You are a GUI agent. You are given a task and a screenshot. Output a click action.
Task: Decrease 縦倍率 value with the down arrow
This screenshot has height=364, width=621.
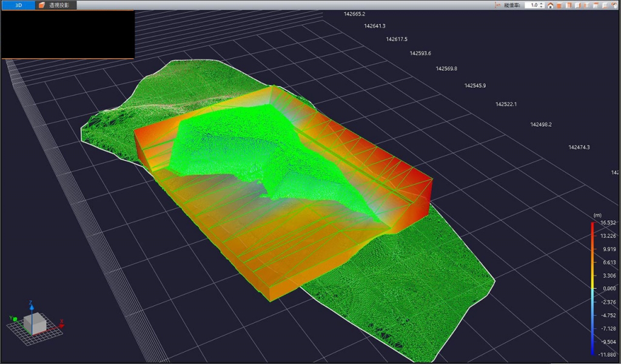click(x=542, y=7)
